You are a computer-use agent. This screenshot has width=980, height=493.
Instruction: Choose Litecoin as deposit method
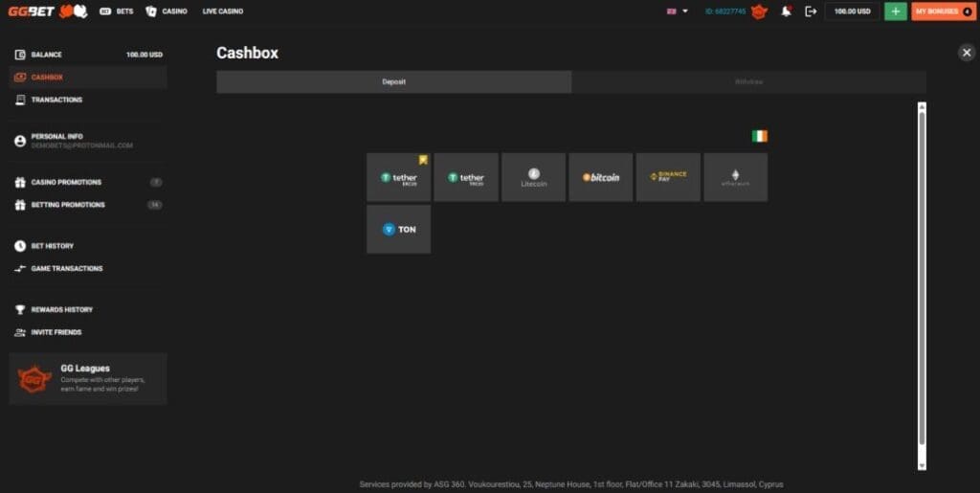click(533, 177)
